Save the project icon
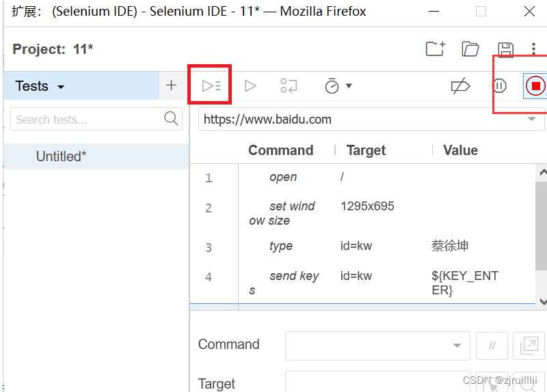 pos(505,49)
